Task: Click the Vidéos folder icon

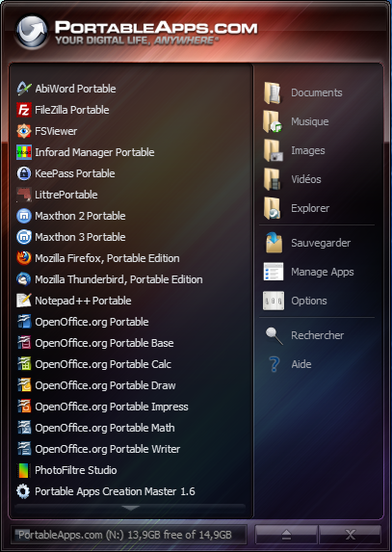Action: pyautogui.click(x=274, y=179)
